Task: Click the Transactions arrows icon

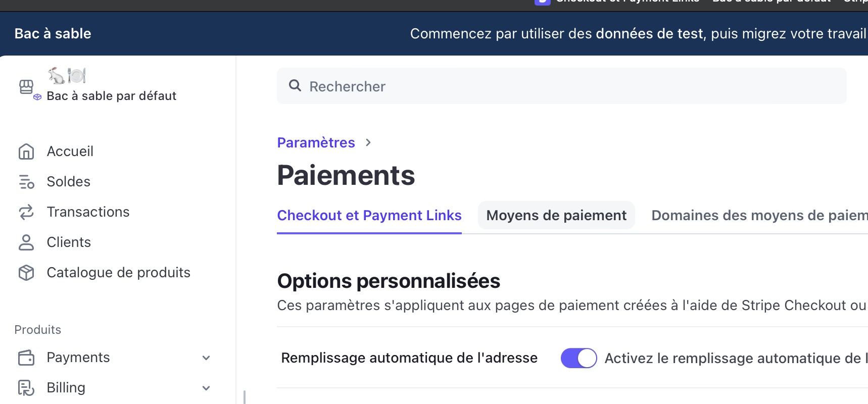Action: 26,212
